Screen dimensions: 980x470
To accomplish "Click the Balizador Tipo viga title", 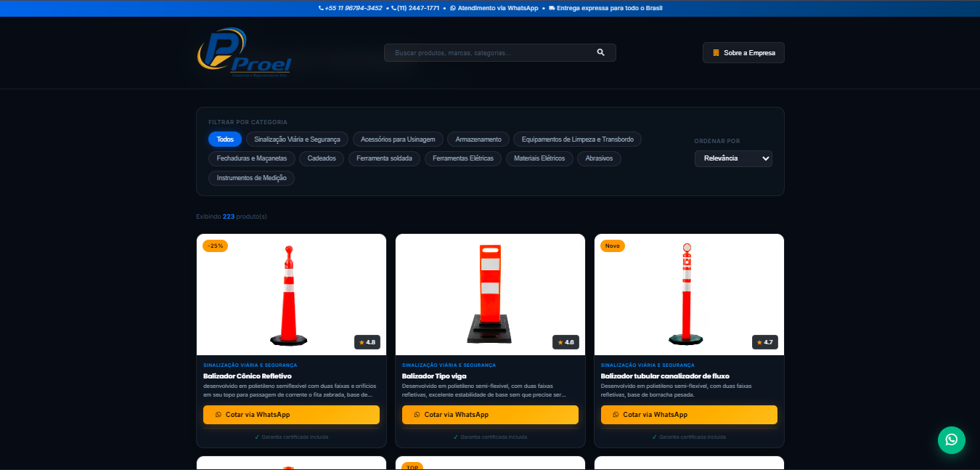I will pyautogui.click(x=434, y=376).
